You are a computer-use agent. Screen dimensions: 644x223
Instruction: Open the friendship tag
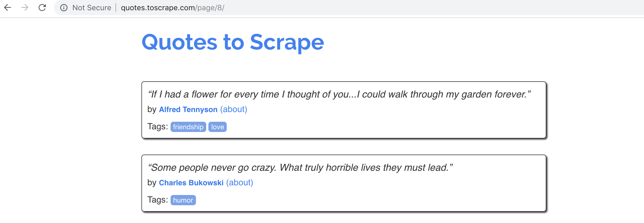[188, 127]
